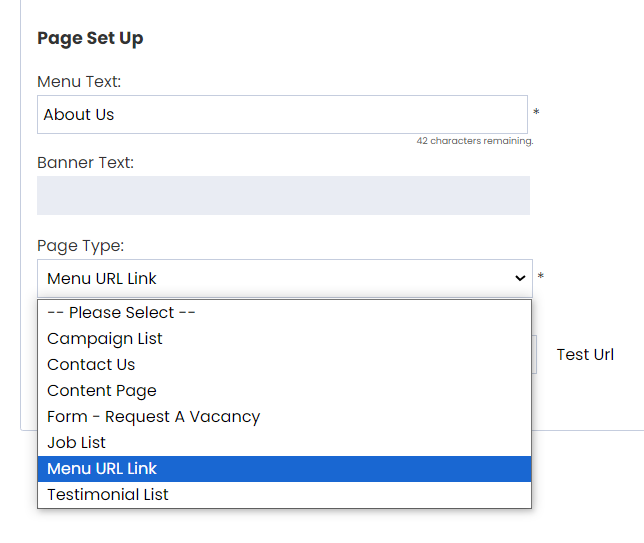The image size is (644, 543).
Task: Click the Menu Text label
Action: (x=79, y=81)
